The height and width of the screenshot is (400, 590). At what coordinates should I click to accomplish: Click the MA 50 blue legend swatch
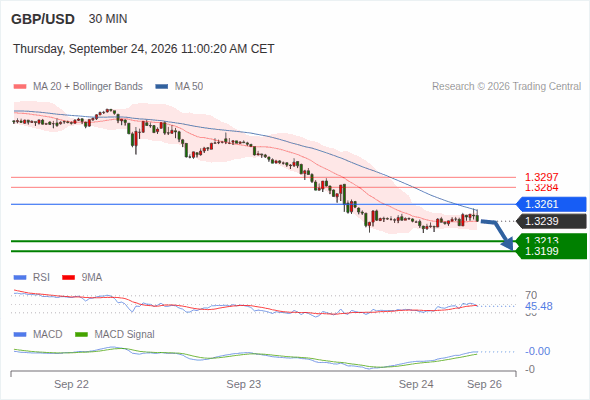(162, 87)
